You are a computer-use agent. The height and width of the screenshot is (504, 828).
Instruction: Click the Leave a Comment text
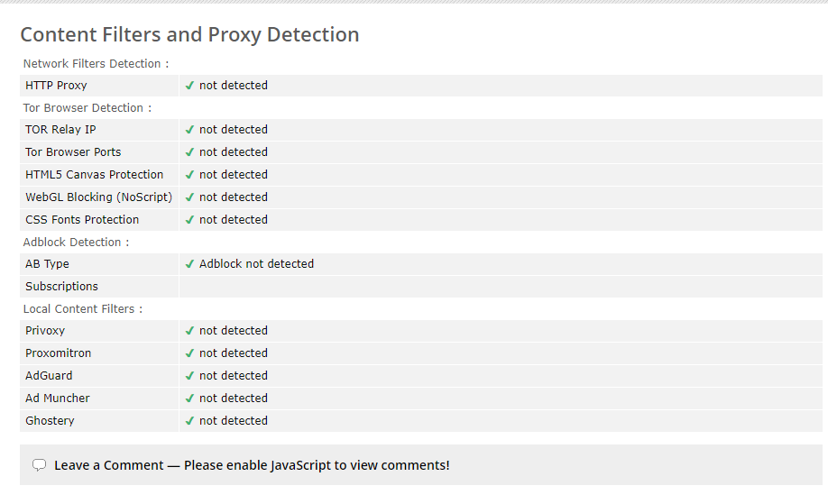[x=108, y=465]
